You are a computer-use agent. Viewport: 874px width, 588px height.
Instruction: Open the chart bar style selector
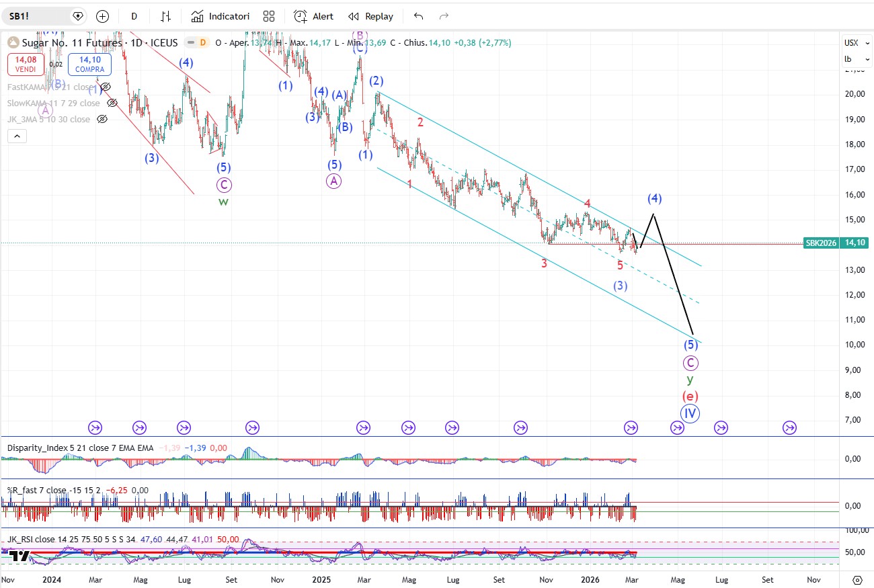pyautogui.click(x=165, y=16)
